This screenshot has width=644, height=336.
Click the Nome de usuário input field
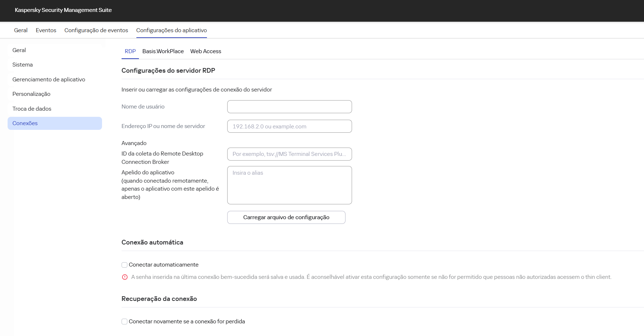tap(289, 107)
